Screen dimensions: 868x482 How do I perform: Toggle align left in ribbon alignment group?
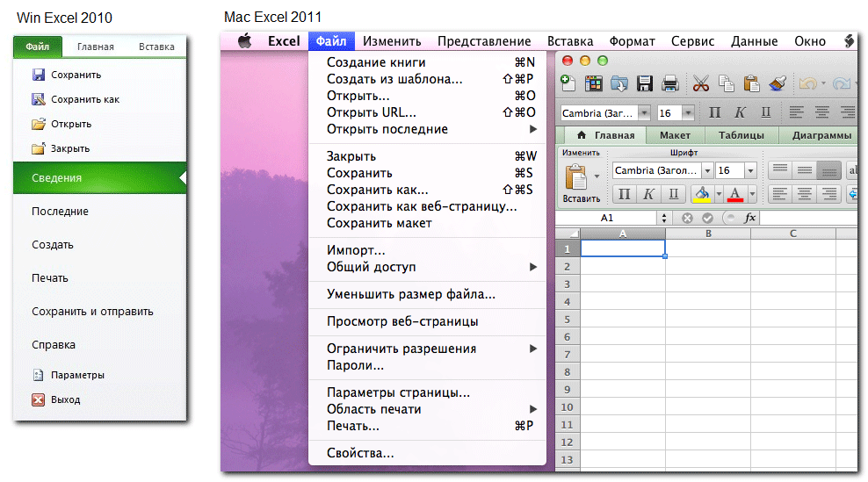click(x=780, y=194)
